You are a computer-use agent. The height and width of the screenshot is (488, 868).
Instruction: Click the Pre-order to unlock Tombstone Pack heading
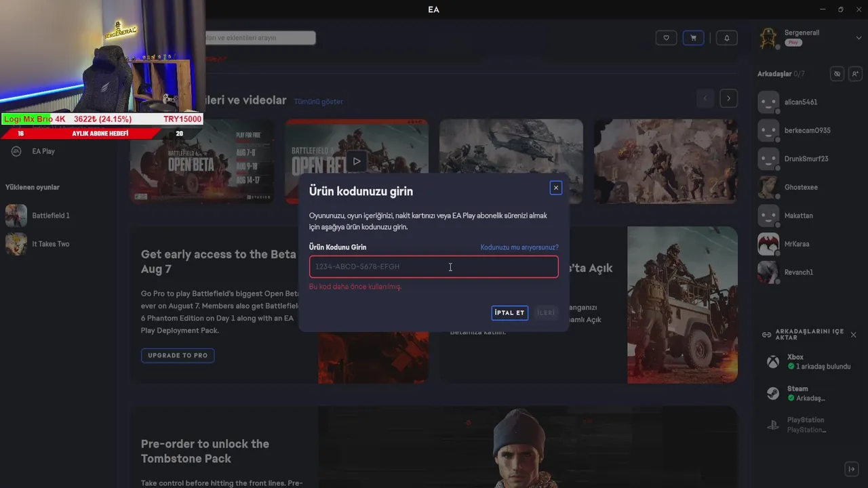click(205, 451)
